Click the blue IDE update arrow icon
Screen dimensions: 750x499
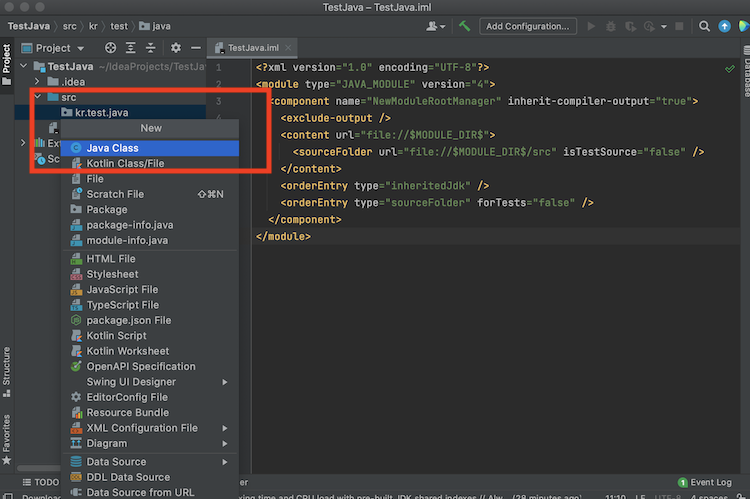(724, 26)
